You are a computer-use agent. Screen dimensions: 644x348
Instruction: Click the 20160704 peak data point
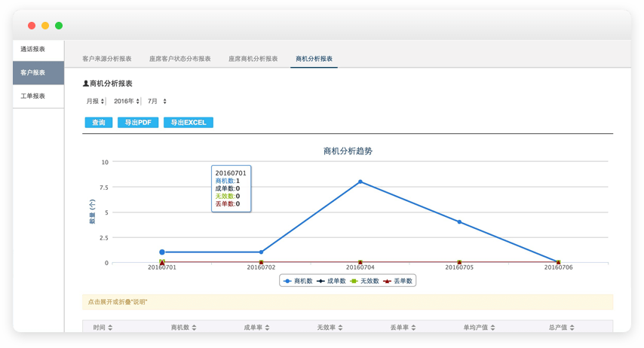pos(360,182)
